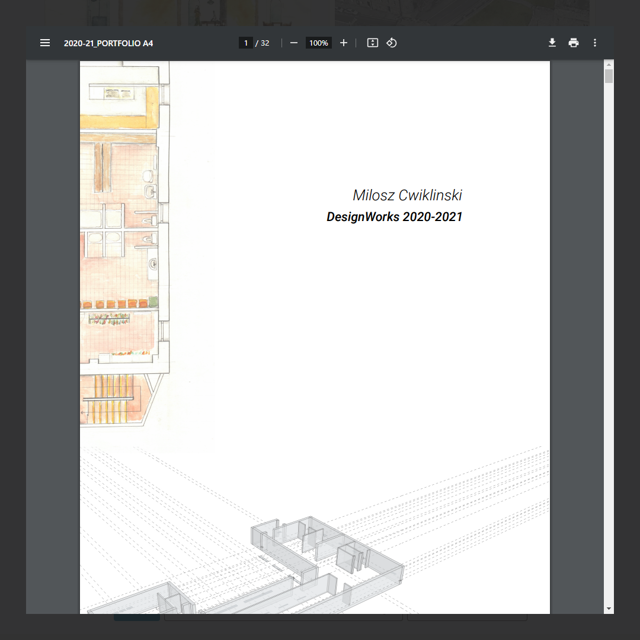The height and width of the screenshot is (640, 640).
Task: Click the Milosz Cwiklinski name text
Action: 407,195
